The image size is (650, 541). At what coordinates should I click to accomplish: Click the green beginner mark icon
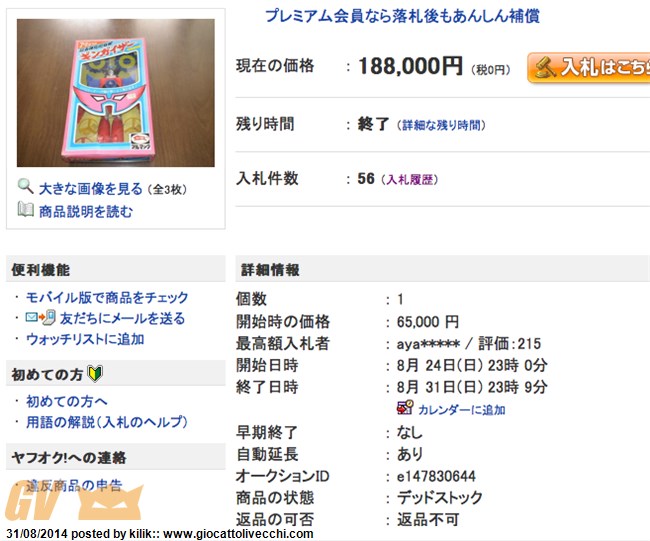[95, 374]
